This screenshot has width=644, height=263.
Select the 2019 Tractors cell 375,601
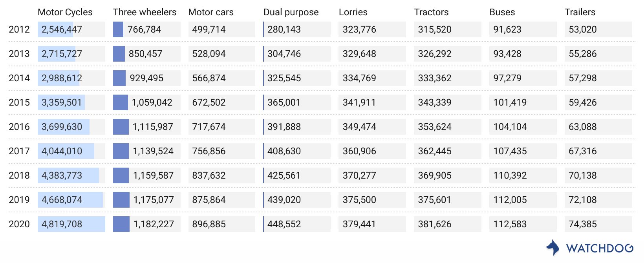point(448,200)
